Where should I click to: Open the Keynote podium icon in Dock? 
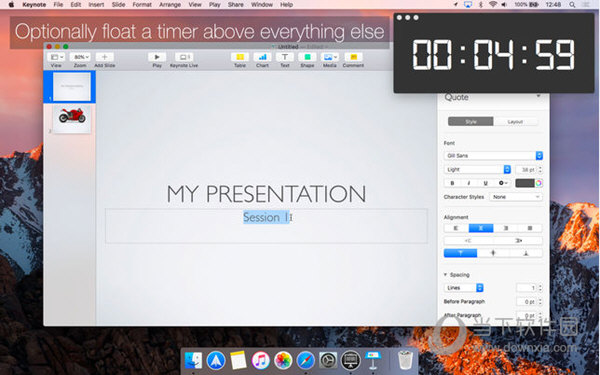click(373, 360)
